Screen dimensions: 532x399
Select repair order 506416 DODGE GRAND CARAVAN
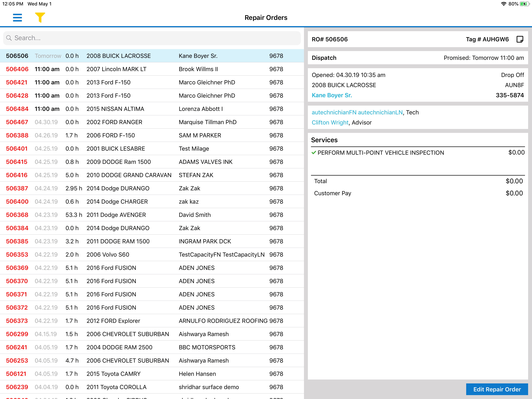pos(152,175)
